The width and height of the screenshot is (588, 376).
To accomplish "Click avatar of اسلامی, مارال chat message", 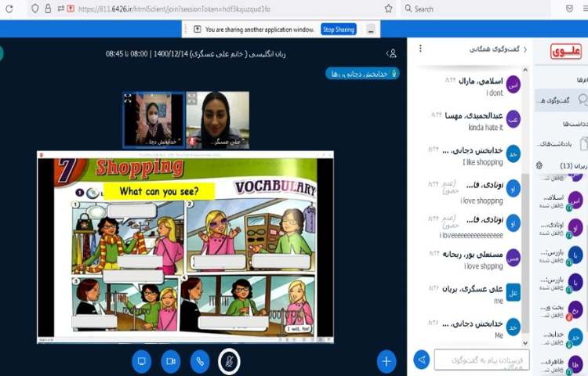I will [513, 85].
